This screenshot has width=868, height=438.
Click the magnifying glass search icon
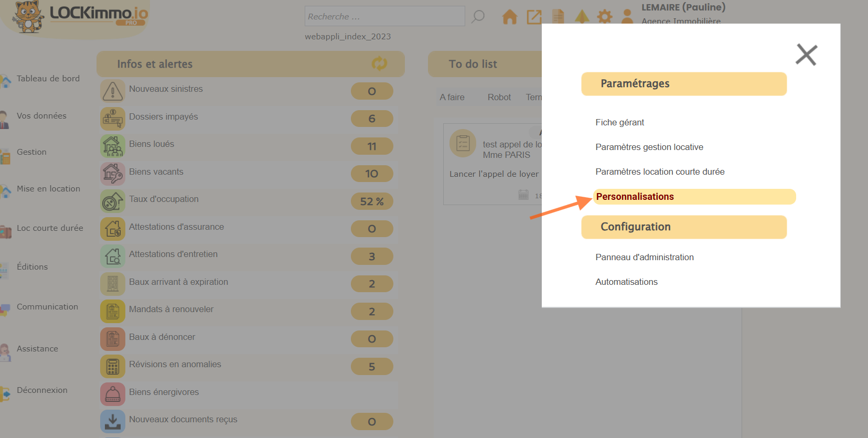pyautogui.click(x=478, y=17)
